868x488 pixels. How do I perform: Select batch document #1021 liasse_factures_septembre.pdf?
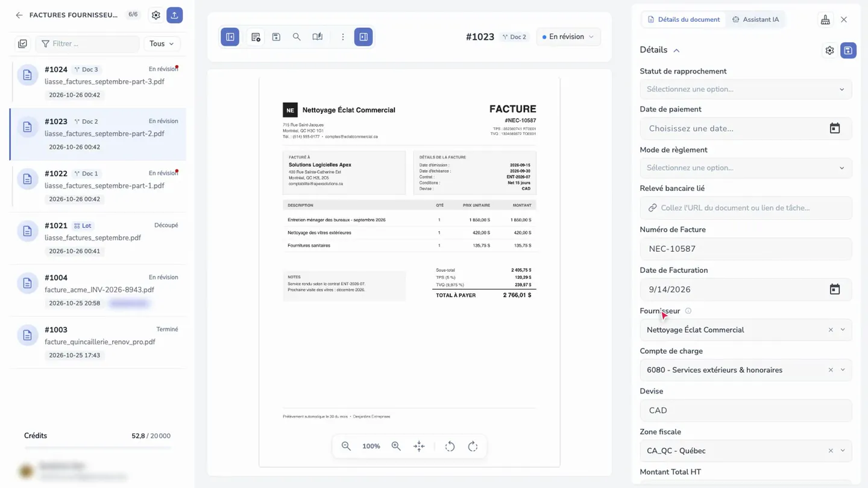(x=98, y=238)
